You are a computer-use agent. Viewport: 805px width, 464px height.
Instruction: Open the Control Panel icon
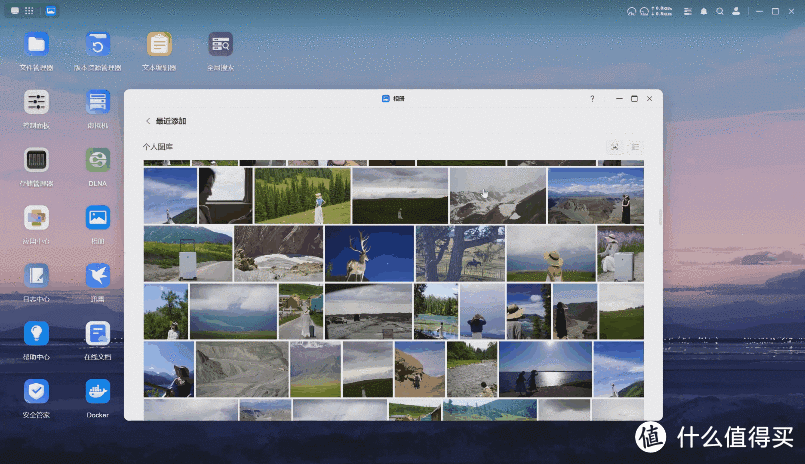click(37, 102)
